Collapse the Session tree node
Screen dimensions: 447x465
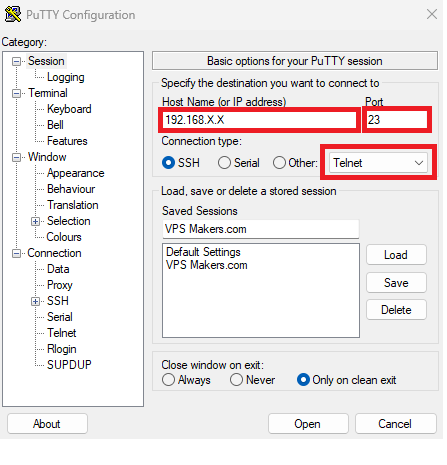tap(16, 61)
